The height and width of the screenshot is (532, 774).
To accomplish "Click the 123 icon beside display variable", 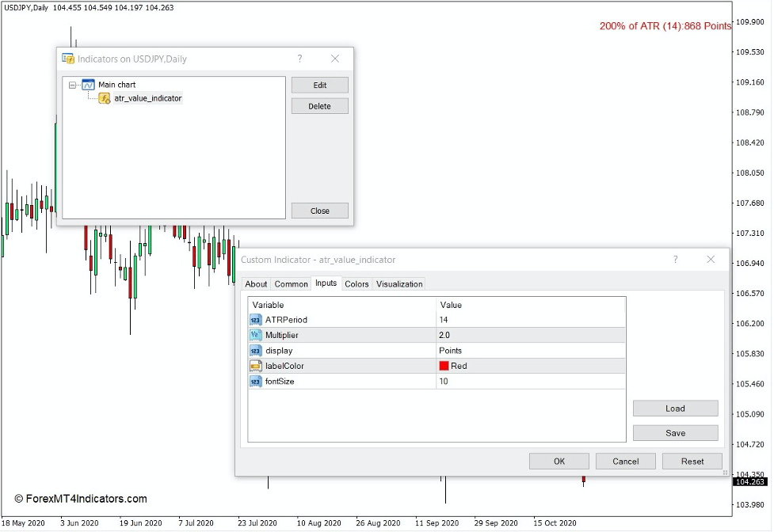I will pos(254,350).
